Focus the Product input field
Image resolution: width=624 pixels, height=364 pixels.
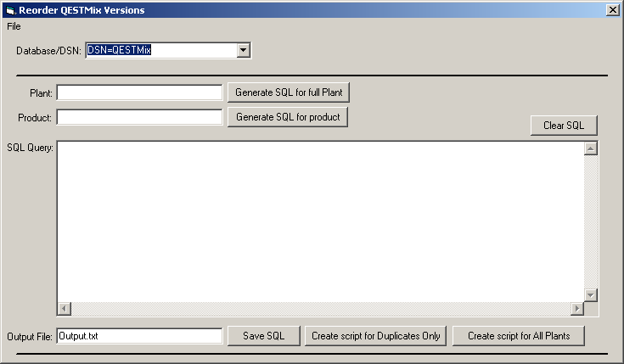(x=139, y=117)
